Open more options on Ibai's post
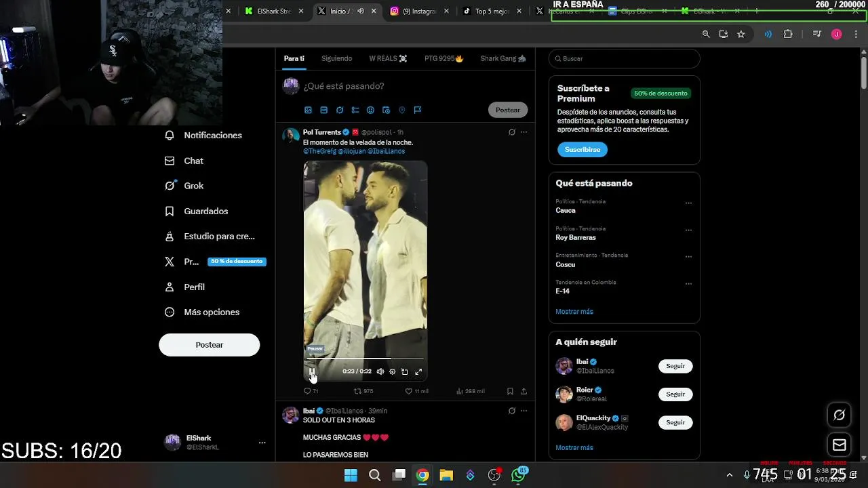Viewport: 868px width, 488px height. click(x=524, y=411)
